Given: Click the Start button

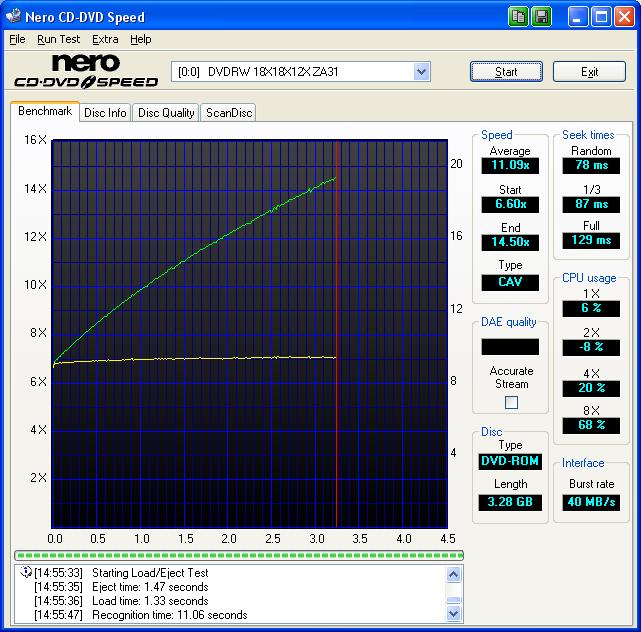Looking at the screenshot, I should 506,72.
